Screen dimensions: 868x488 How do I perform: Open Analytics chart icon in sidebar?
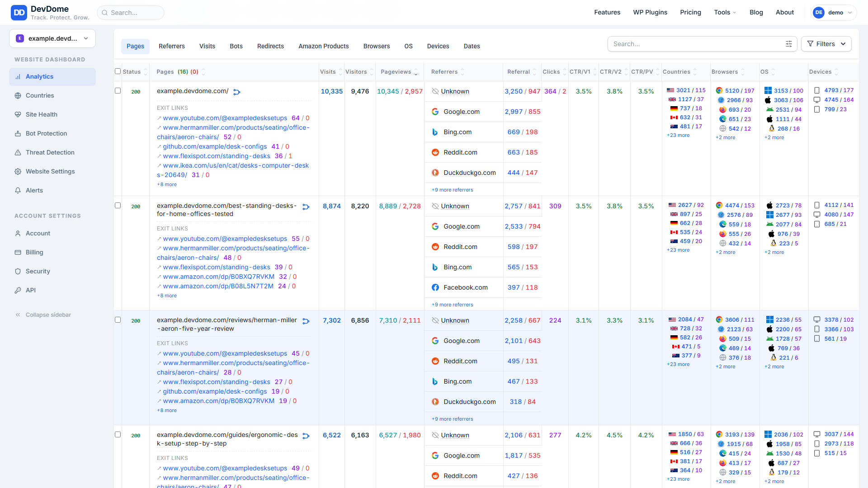point(18,77)
